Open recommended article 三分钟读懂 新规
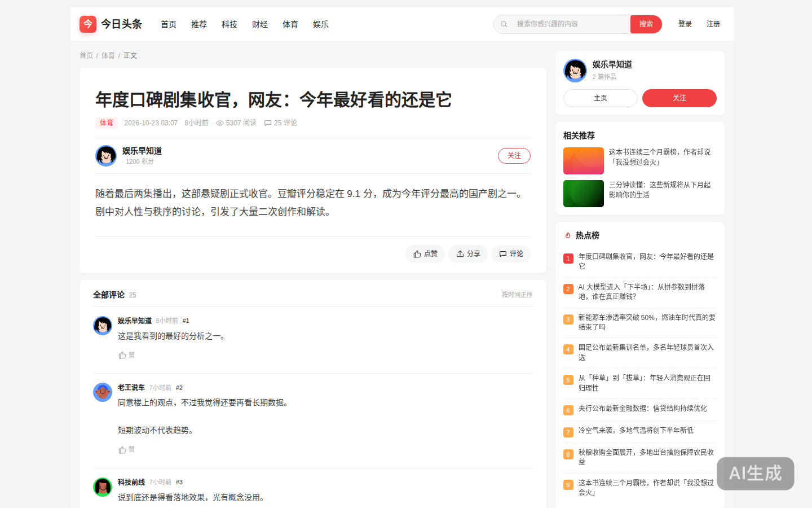Screen dimensions: 812x508 coord(660,190)
